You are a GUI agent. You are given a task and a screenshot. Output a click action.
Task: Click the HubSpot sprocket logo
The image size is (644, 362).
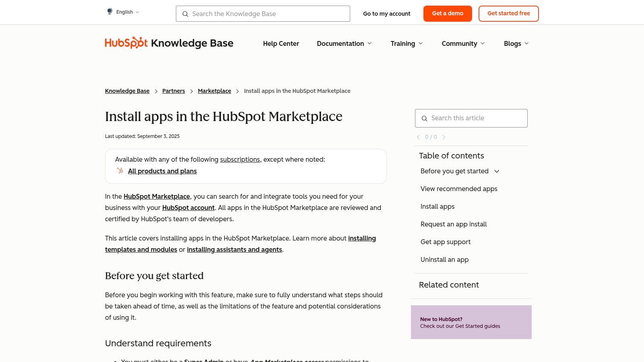[x=126, y=43]
